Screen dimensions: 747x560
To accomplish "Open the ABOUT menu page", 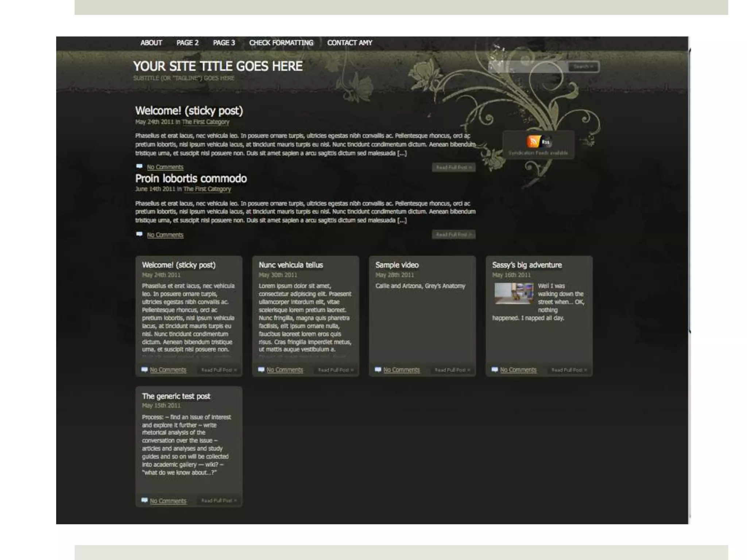I will point(151,43).
